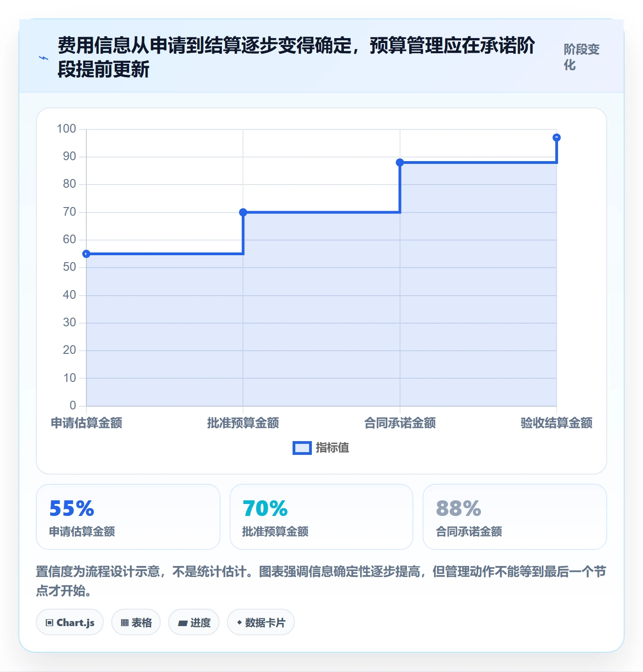
Task: Click the card title starting 费用信息从申请到结算
Action: click(296, 57)
